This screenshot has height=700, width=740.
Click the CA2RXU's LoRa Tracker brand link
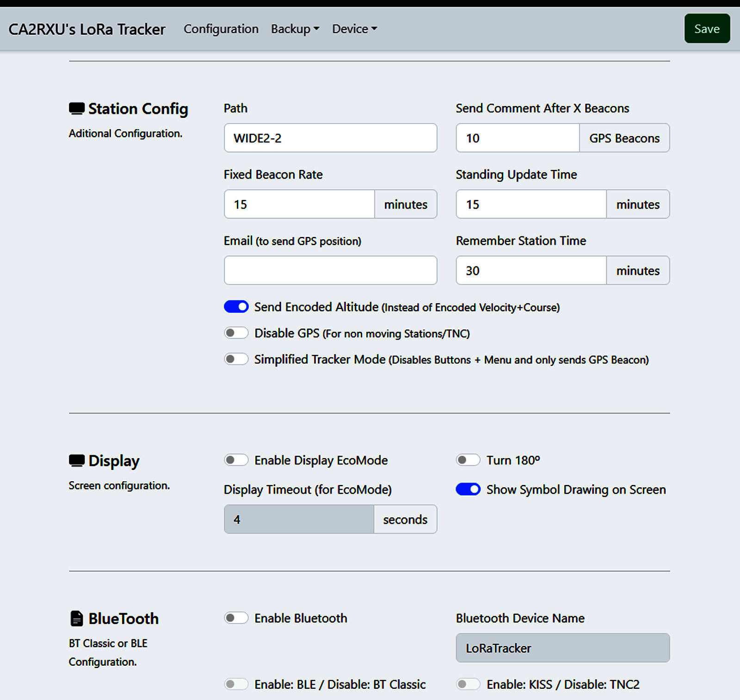[87, 29]
